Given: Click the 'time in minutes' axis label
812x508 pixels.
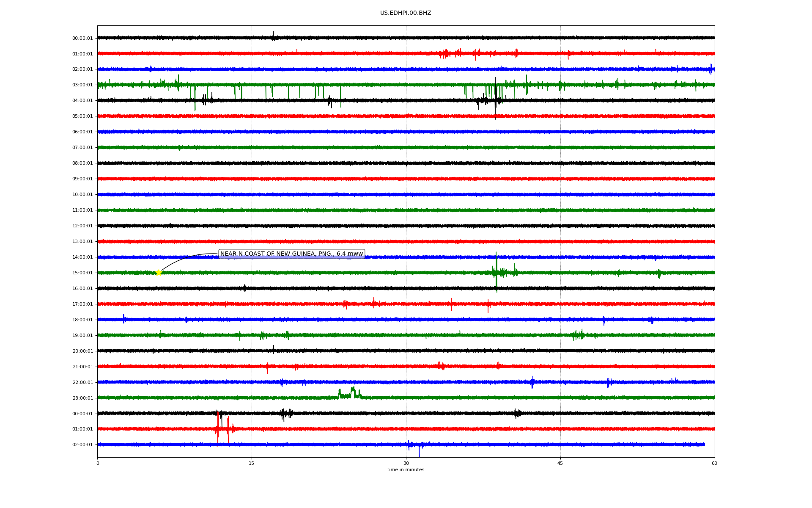Looking at the screenshot, I should click(406, 470).
